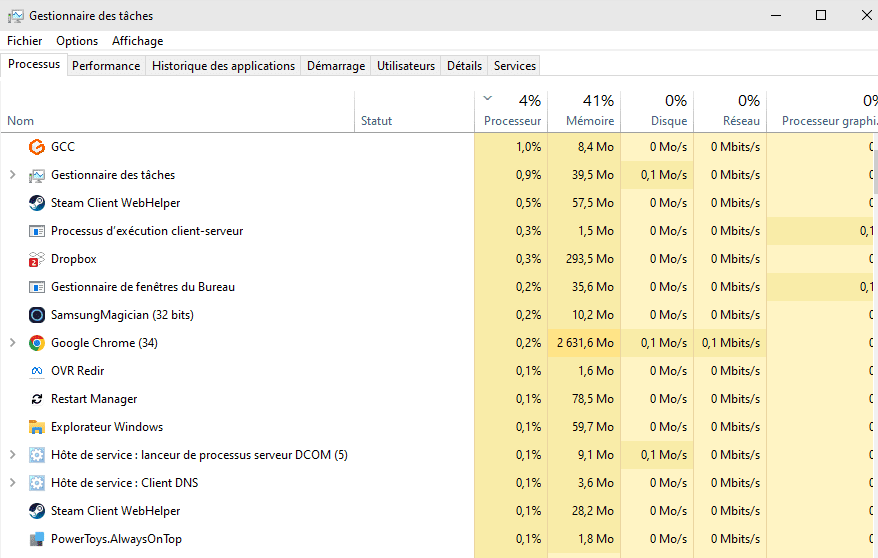Click the Gestionnaire de fenêtres du Bureau icon

click(37, 287)
